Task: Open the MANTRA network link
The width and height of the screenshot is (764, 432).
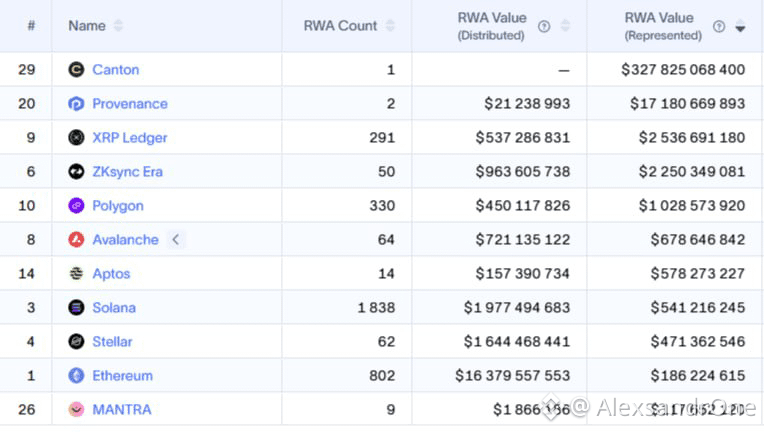Action: [122, 410]
